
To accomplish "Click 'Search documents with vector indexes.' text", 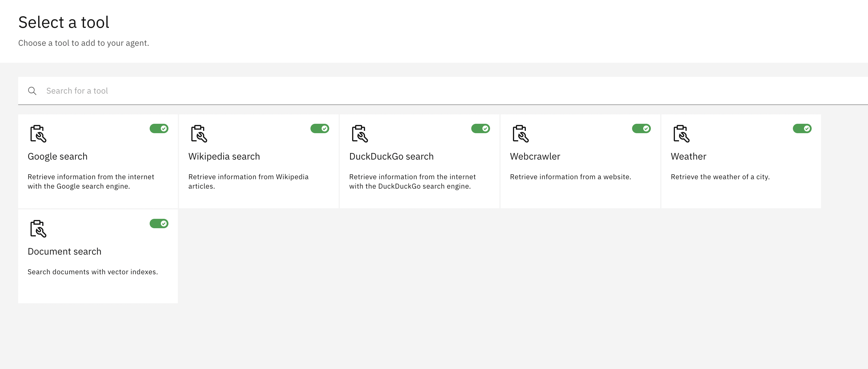I will pos(93,272).
